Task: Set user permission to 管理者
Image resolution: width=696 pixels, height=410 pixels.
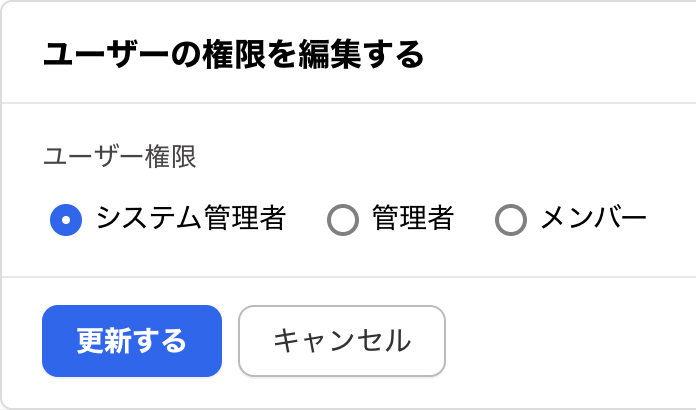Action: pos(343,219)
